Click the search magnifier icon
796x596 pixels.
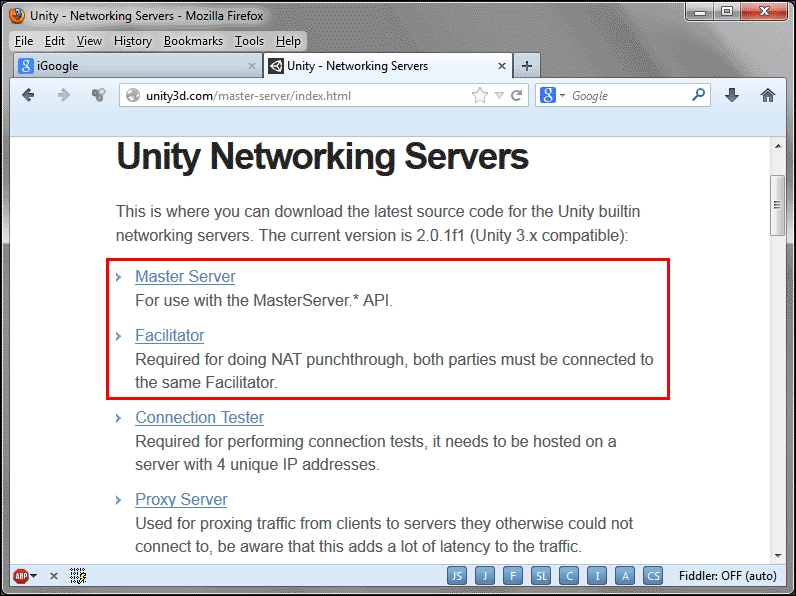(699, 95)
